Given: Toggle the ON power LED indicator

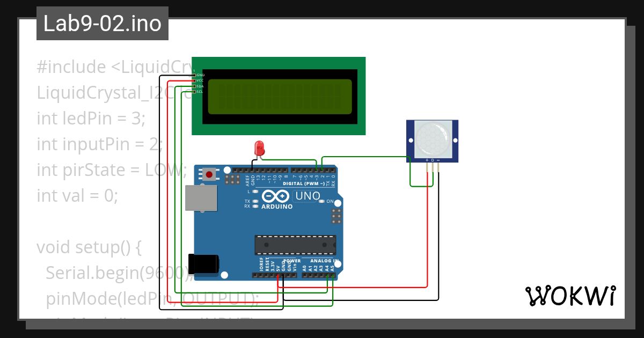Looking at the screenshot, I should [x=321, y=201].
